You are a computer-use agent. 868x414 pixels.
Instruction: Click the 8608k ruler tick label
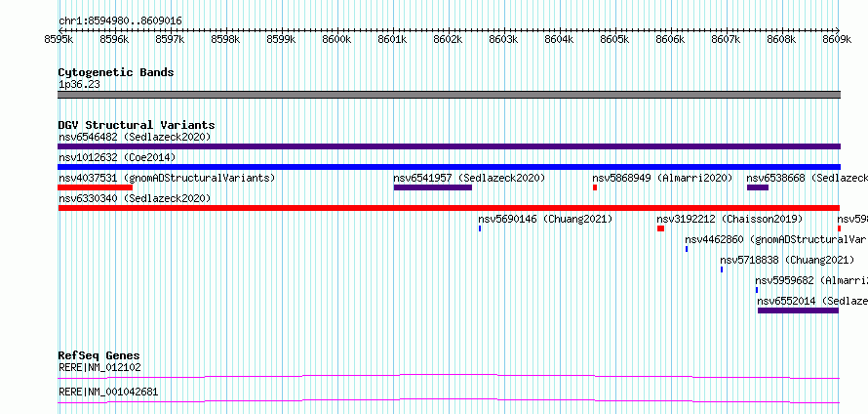tap(781, 40)
